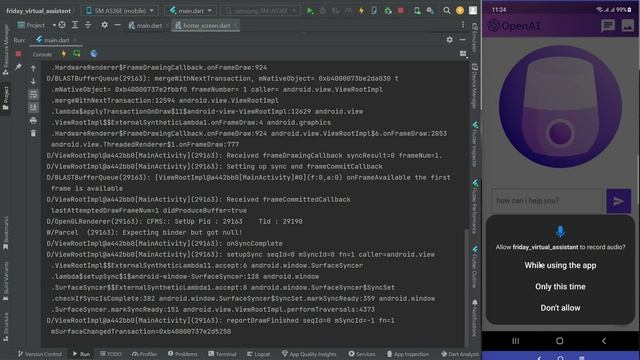Viewport: 640px width, 360px height.
Task: Click the emulator's purple send arrow
Action: (x=618, y=201)
